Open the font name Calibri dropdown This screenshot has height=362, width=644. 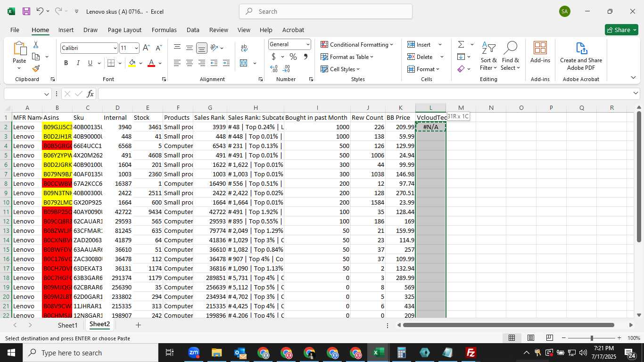tap(115, 48)
